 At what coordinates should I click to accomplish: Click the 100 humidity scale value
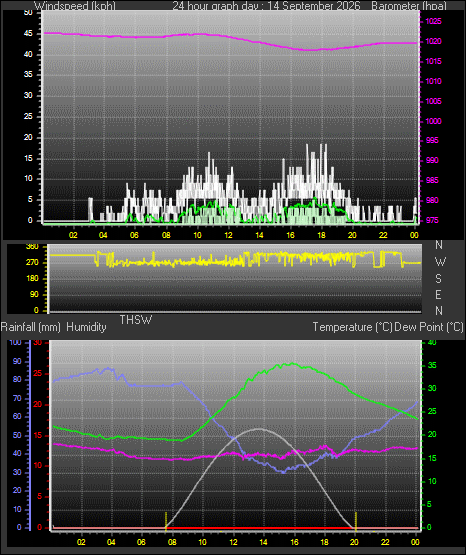click(15, 342)
